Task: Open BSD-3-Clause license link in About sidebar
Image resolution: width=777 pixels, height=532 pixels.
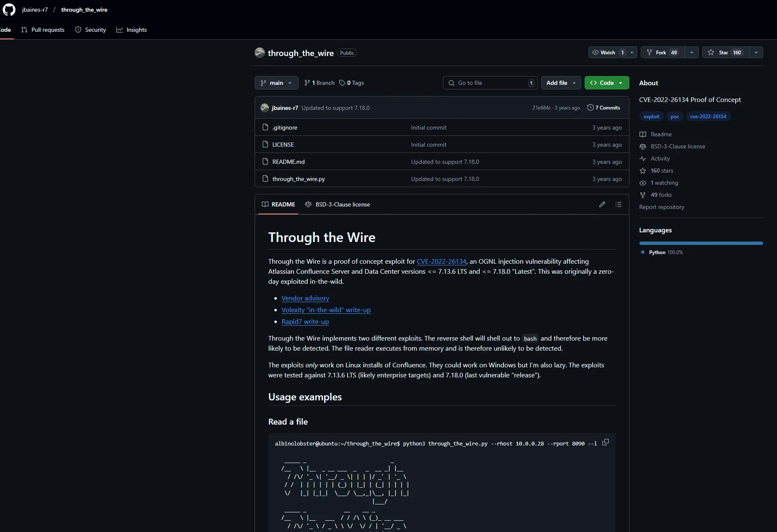Action: click(x=672, y=146)
